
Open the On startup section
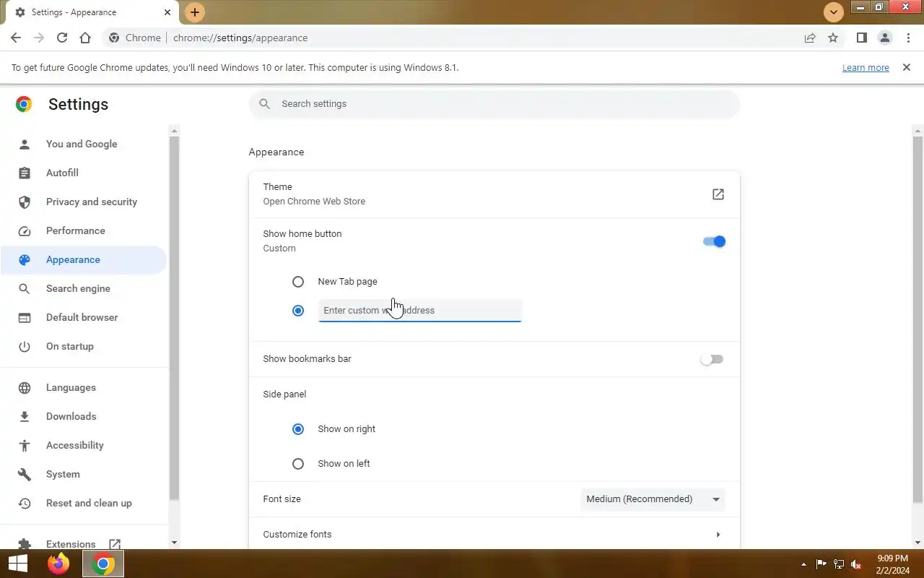pos(84,346)
